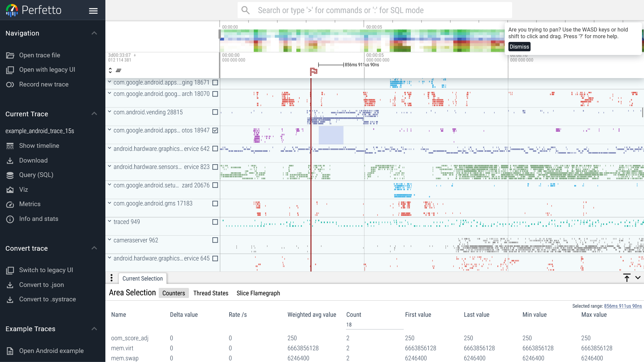Viewport: 644px width, 362px height.
Task: Sort by the Weighted avg value column header
Action: pyautogui.click(x=312, y=315)
